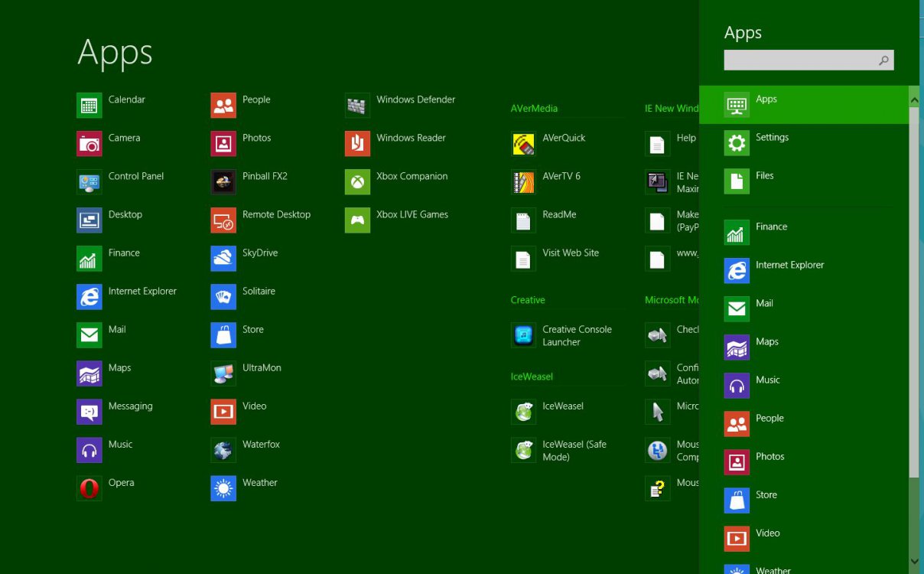Viewport: 924px width, 574px height.
Task: Click search pane scrollbar down arrow
Action: pyautogui.click(x=914, y=562)
